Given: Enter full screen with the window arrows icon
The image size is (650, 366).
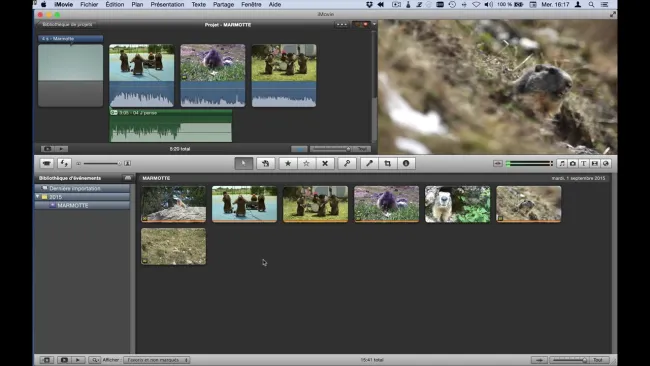Looking at the screenshot, I should click(613, 14).
